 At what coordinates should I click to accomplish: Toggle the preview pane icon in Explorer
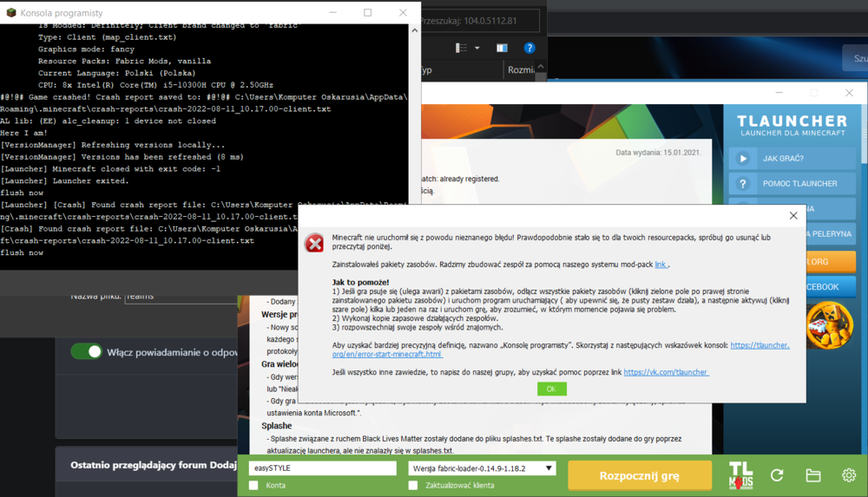[502, 49]
